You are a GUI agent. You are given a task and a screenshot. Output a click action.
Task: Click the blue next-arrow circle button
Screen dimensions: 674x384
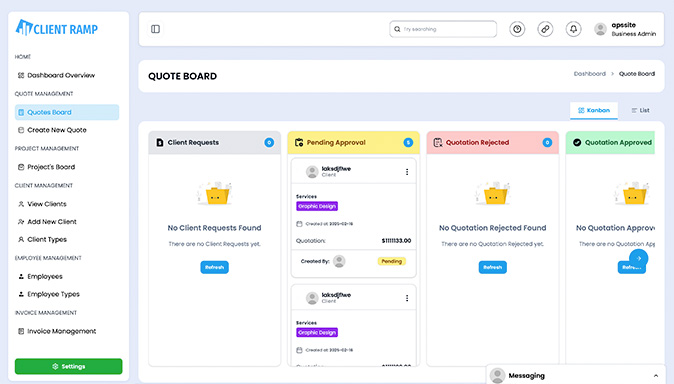tap(638, 258)
